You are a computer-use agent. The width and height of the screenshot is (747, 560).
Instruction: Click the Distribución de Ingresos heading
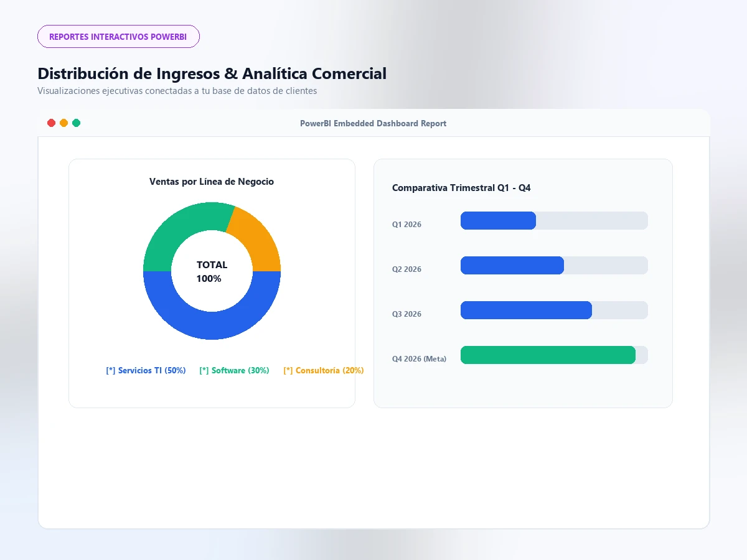[212, 73]
